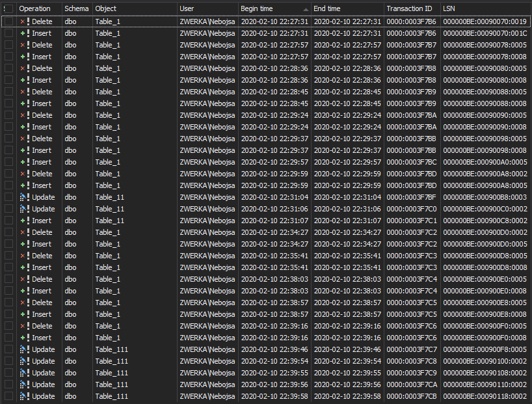Click the Insert icon in the 22:39:16 row
Viewport: 532px width, 404px height.
pos(23,338)
